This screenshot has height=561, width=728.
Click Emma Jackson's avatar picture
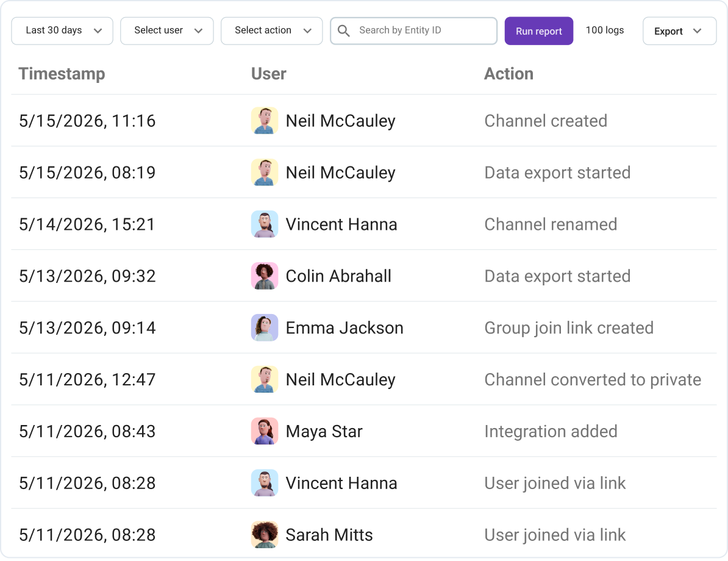pos(265,328)
